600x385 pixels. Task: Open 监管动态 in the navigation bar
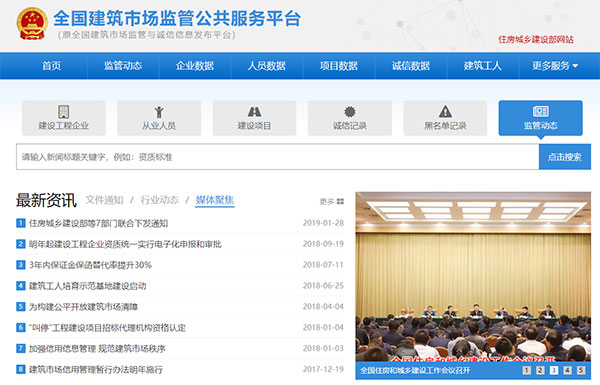click(123, 66)
